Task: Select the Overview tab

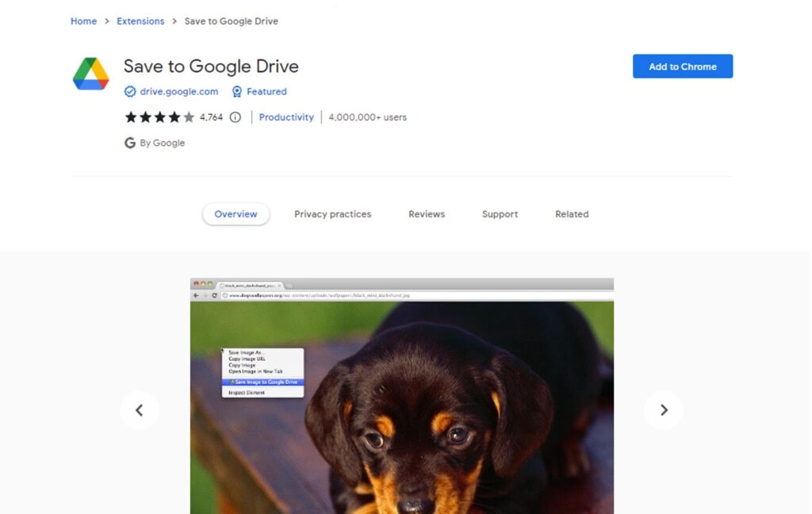Action: pyautogui.click(x=236, y=214)
